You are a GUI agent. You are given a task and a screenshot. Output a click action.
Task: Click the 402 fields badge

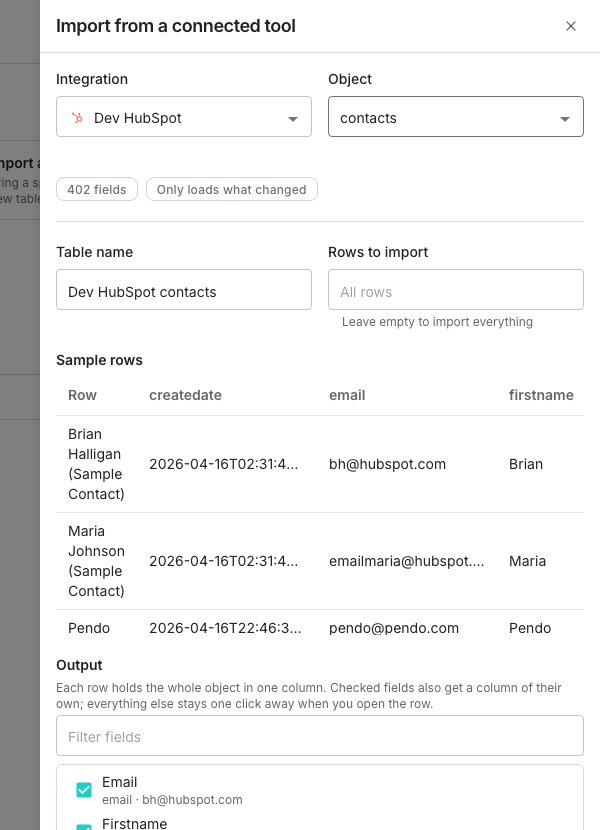[97, 189]
